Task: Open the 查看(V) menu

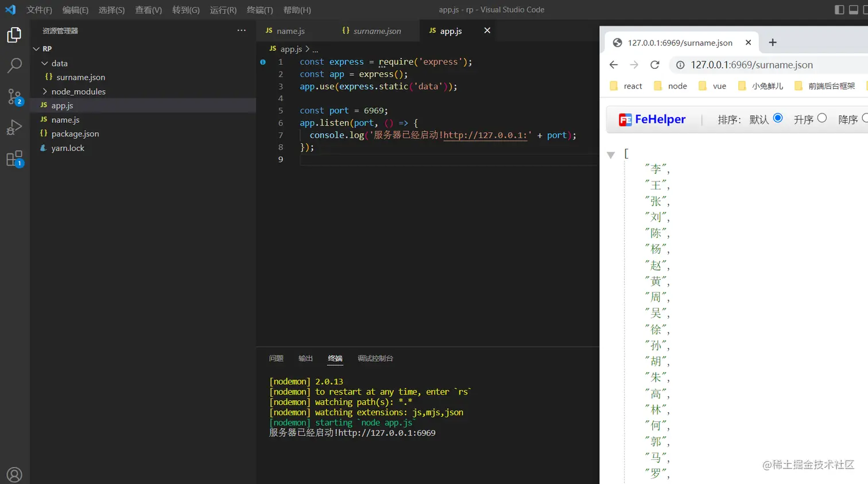Action: point(148,10)
